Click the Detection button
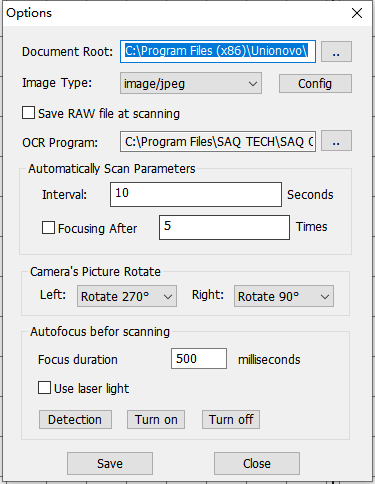The width and height of the screenshot is (375, 484). [75, 419]
